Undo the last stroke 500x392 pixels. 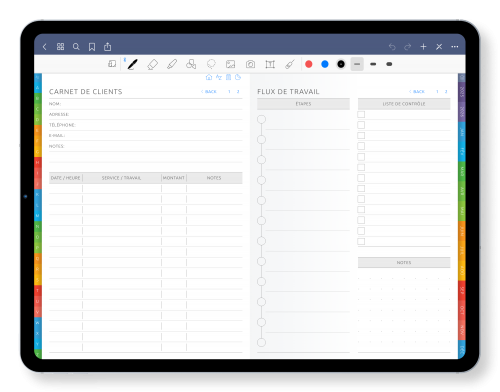[392, 47]
